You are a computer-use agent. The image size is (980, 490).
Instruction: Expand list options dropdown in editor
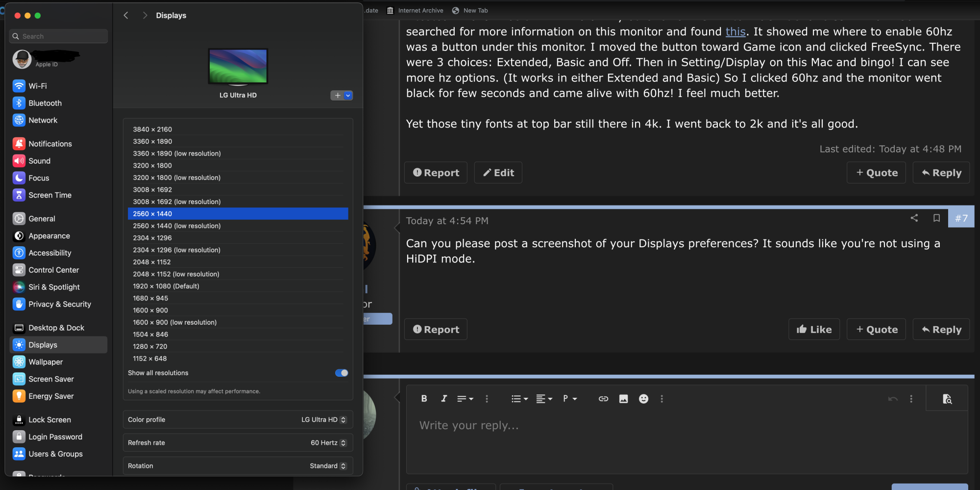click(x=519, y=399)
